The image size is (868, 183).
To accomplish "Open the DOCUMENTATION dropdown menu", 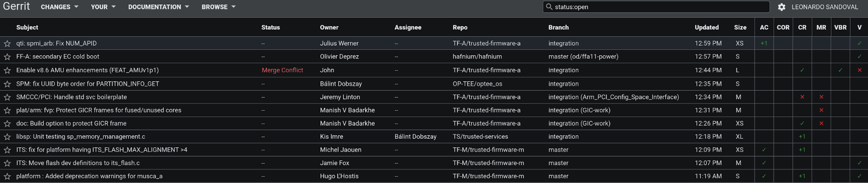I will [158, 7].
